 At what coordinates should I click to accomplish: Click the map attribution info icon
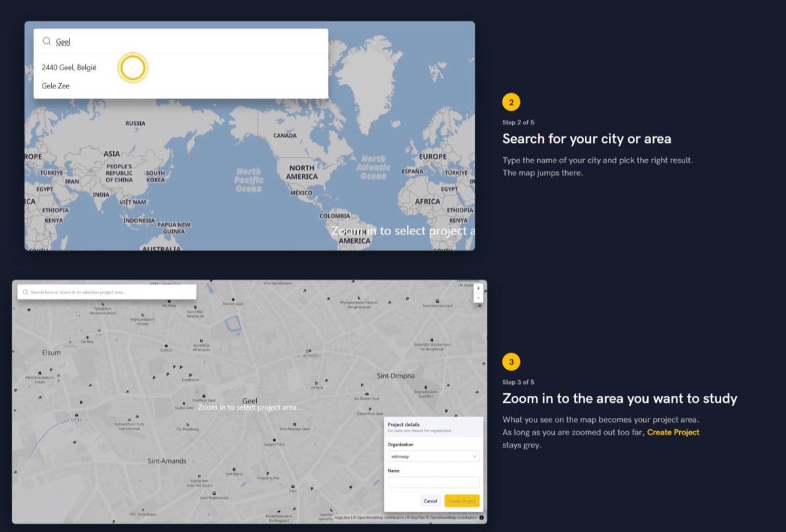(x=482, y=518)
